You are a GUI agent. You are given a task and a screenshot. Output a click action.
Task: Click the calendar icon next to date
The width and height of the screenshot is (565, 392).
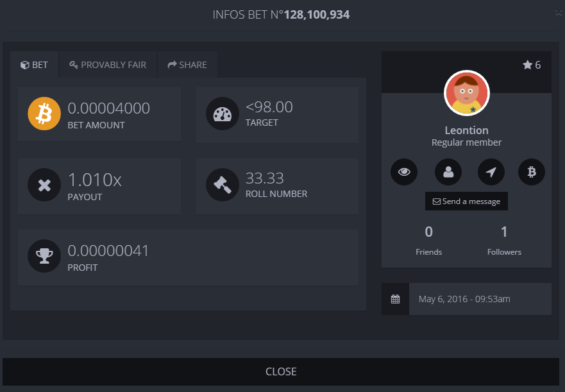(395, 299)
